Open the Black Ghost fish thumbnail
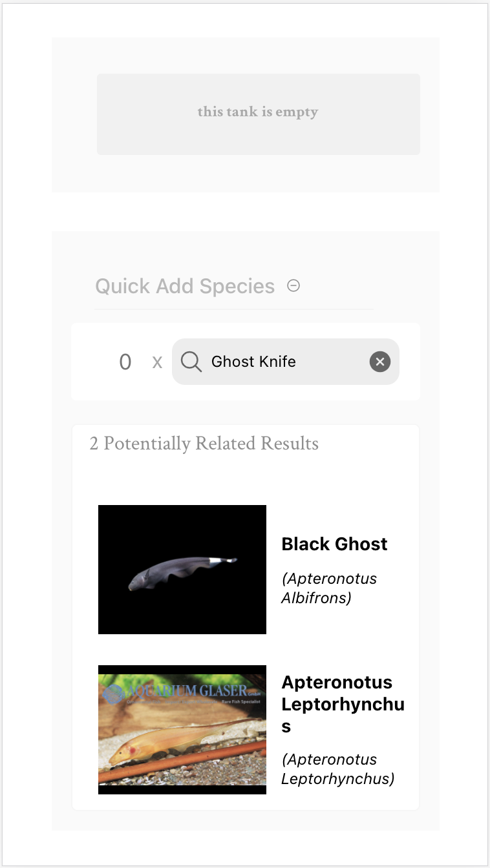This screenshot has width=490, height=868. coord(182,569)
